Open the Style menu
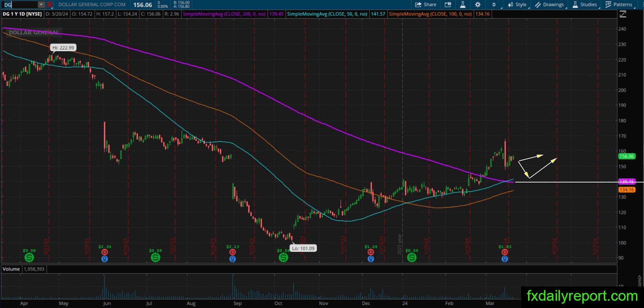644x308 pixels. coord(518,4)
